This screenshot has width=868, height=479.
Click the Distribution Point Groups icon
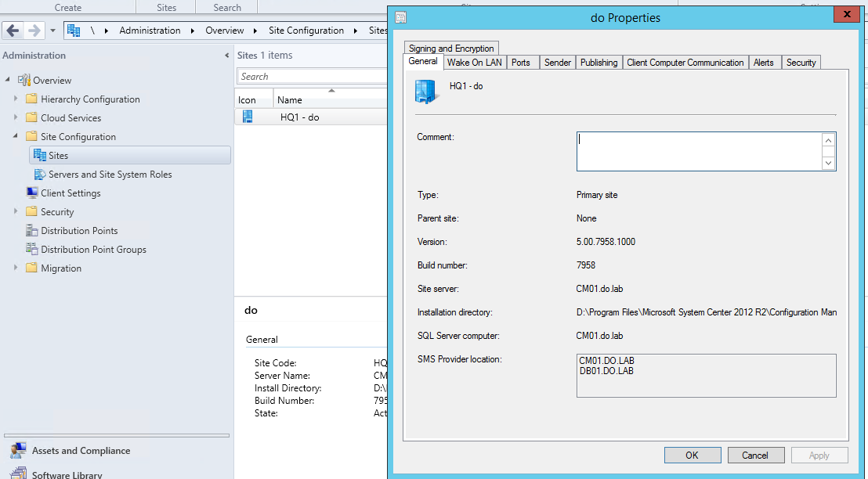(31, 249)
